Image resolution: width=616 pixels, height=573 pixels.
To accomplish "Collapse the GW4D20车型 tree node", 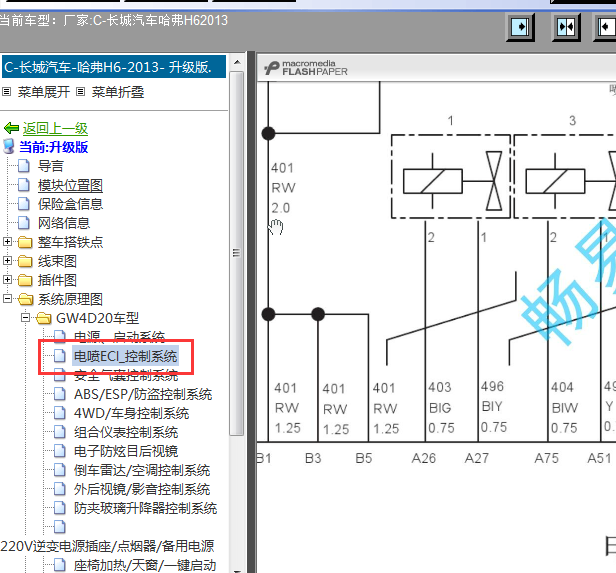I will [x=26, y=317].
